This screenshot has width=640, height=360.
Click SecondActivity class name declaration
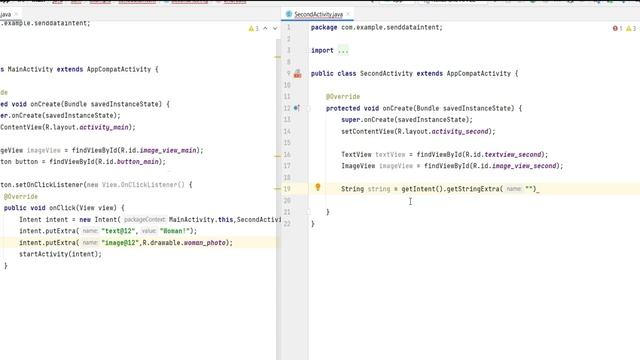pos(386,74)
